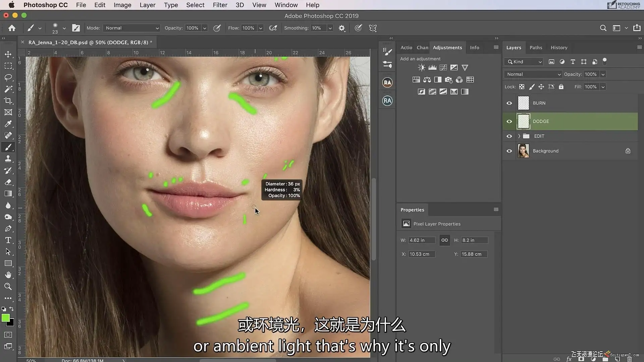Toggle pressure for opacity
This screenshot has width=644, height=362.
click(x=217, y=28)
